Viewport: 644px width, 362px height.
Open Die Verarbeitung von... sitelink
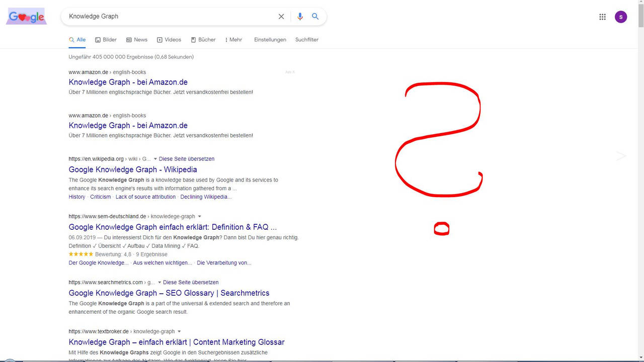tap(224, 263)
